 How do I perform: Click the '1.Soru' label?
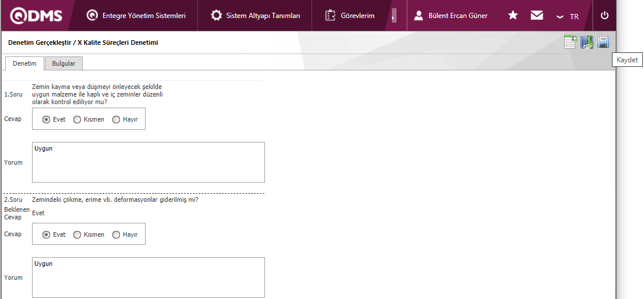(x=13, y=94)
